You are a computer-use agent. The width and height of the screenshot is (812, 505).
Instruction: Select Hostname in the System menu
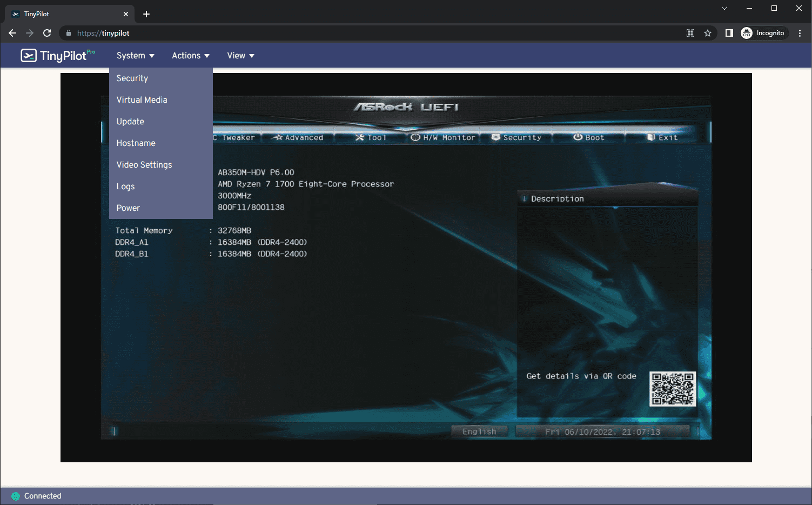[136, 143]
